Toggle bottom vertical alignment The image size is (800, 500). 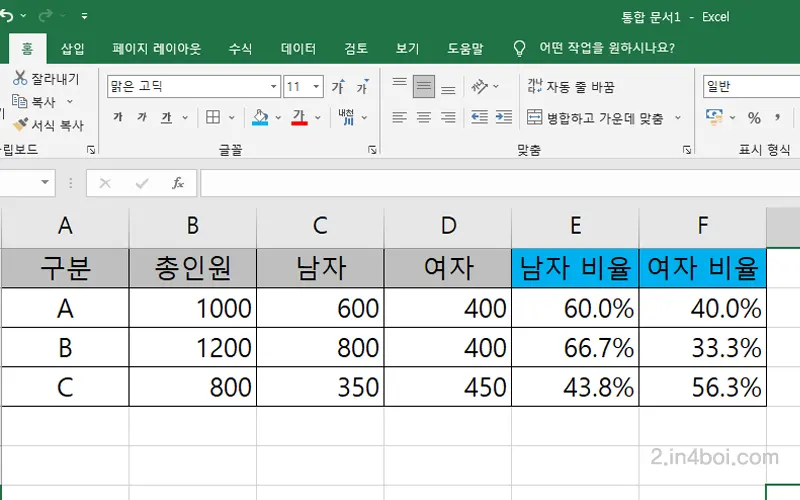tap(448, 88)
